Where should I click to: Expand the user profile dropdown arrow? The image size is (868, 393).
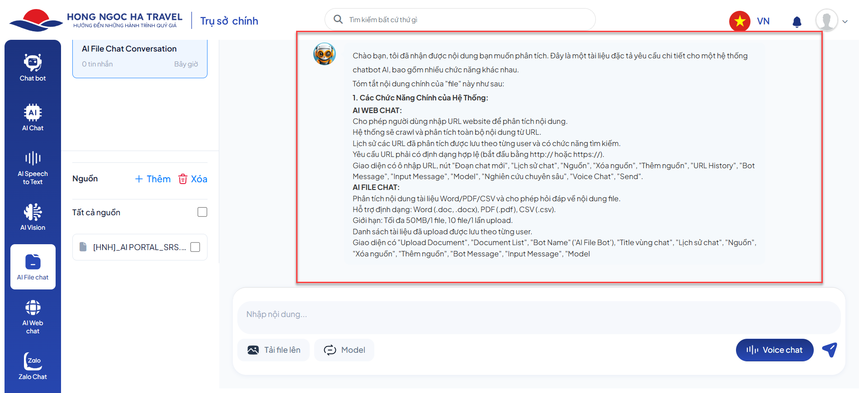[845, 22]
